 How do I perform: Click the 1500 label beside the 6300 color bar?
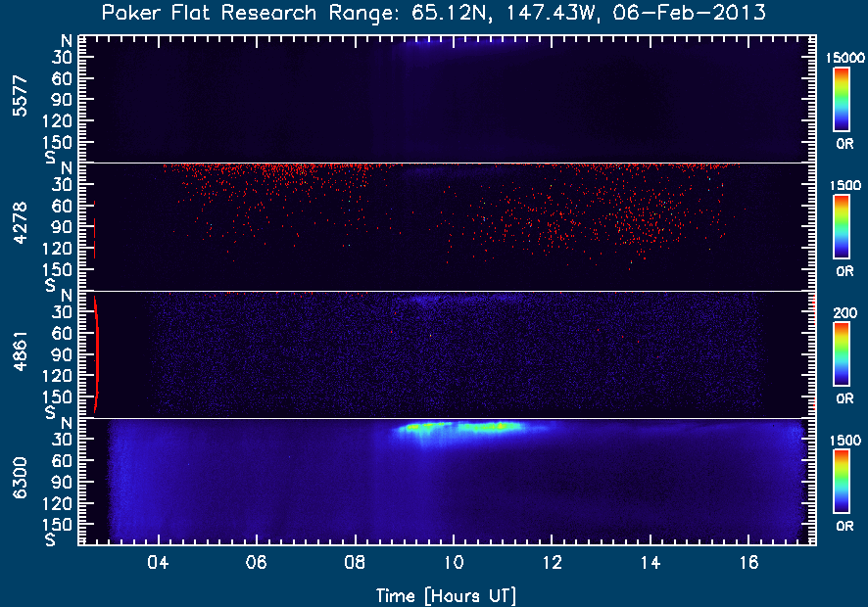[845, 441]
